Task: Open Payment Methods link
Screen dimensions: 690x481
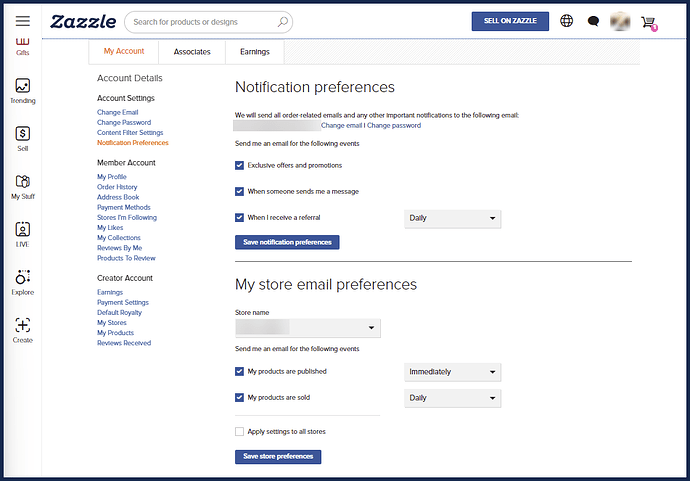Action: [124, 207]
